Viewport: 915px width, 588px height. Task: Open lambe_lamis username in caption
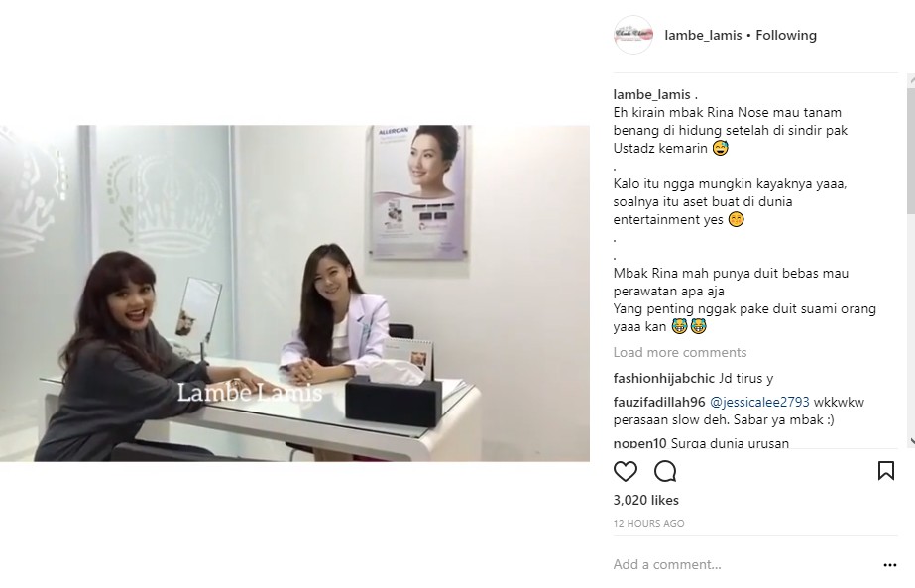(652, 94)
